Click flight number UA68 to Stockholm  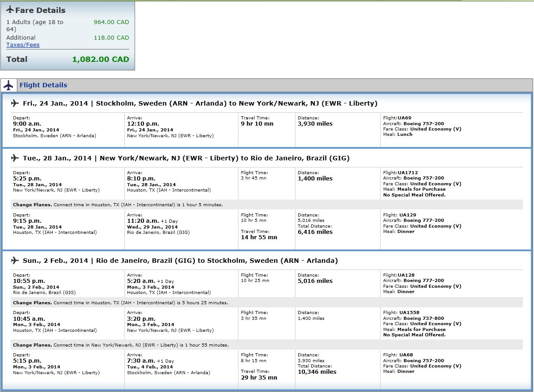[x=406, y=355]
